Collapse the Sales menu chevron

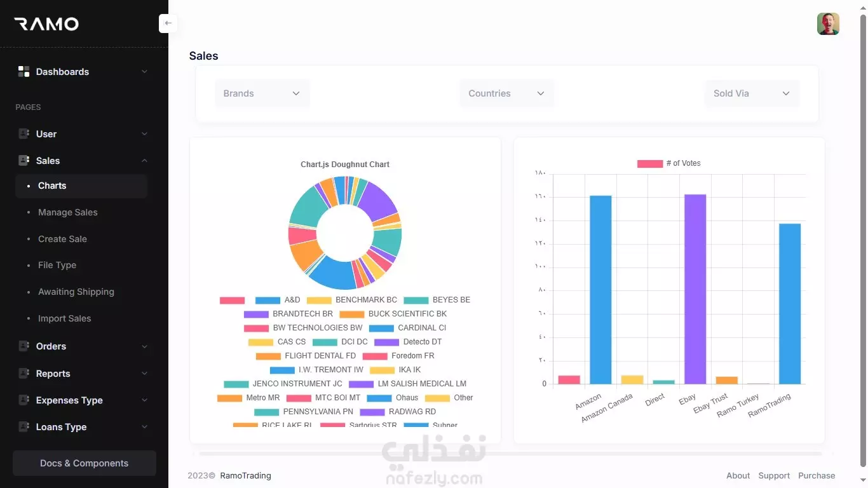tap(144, 161)
